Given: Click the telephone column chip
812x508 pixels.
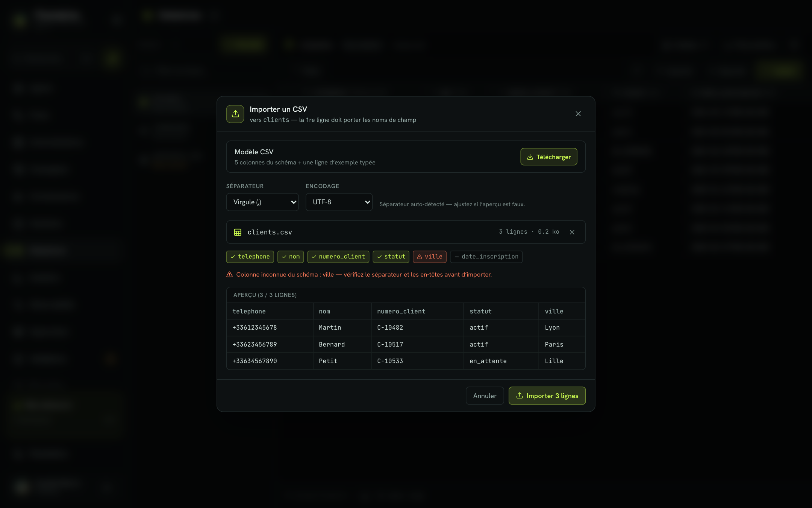Looking at the screenshot, I should (x=250, y=257).
